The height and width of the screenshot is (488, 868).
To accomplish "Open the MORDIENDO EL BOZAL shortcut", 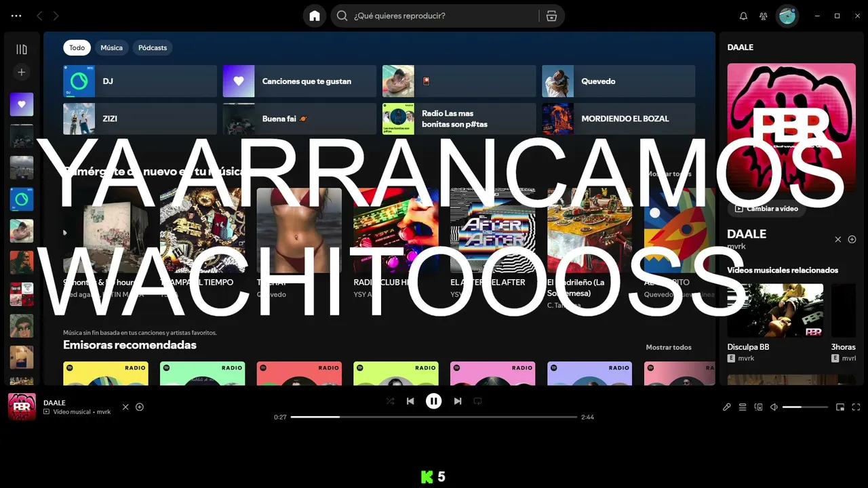I will click(618, 119).
